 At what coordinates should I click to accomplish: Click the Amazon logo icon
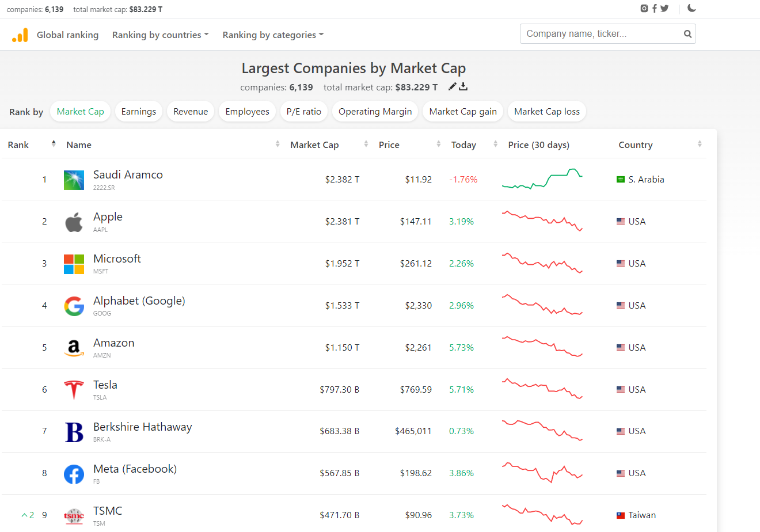point(74,348)
